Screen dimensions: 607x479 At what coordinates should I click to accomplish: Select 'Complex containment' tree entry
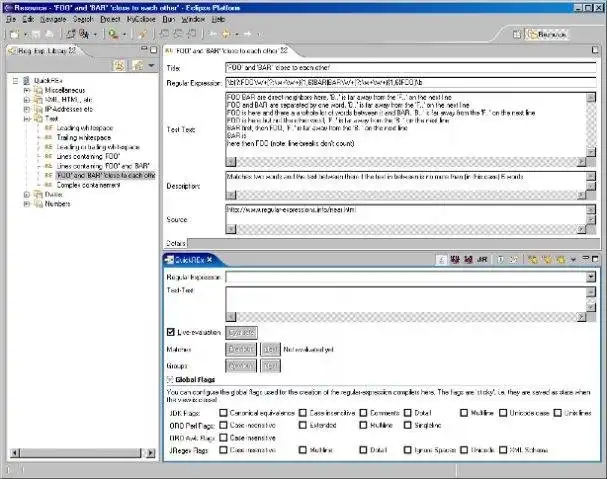[88, 185]
